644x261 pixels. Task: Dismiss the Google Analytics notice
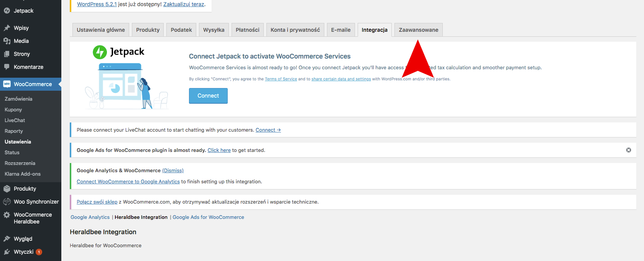pyautogui.click(x=173, y=170)
